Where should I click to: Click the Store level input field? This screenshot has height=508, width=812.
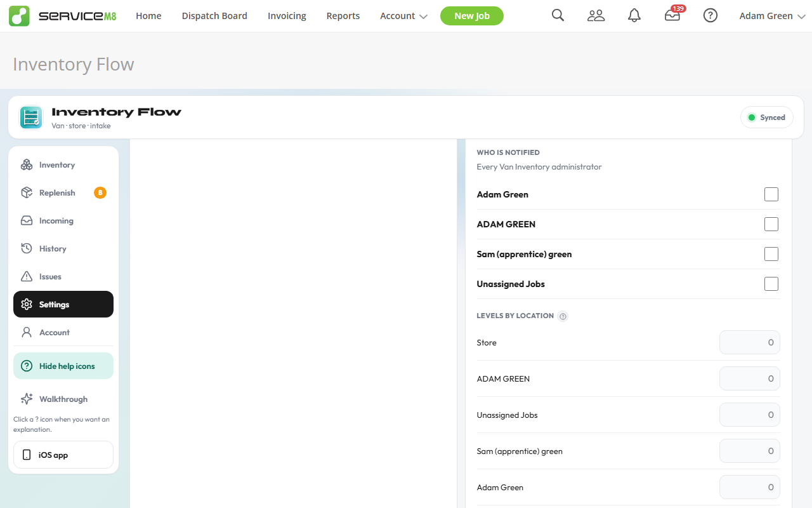[749, 342]
